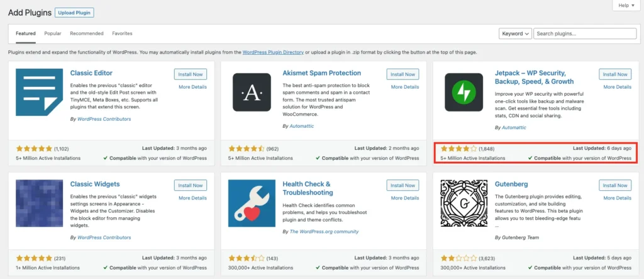Click the Automattic author link under Jetpack
The height and width of the screenshot is (279, 644).
(514, 127)
